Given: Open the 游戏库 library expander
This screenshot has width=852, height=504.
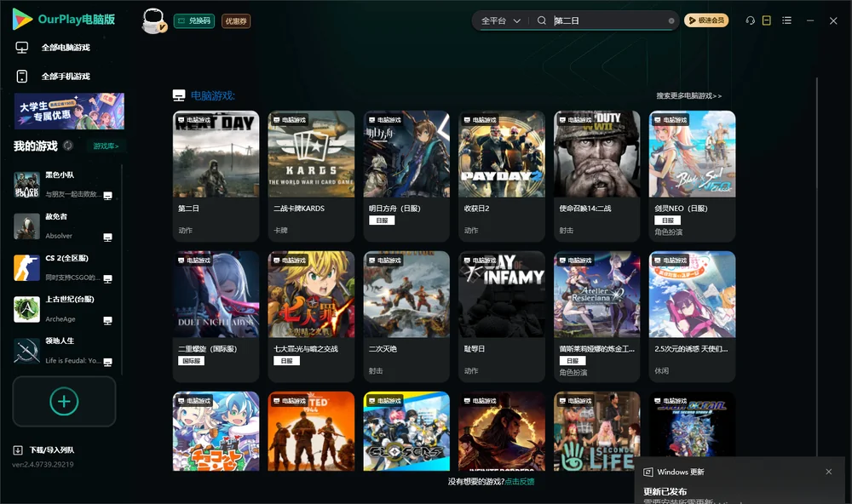Looking at the screenshot, I should [x=106, y=146].
